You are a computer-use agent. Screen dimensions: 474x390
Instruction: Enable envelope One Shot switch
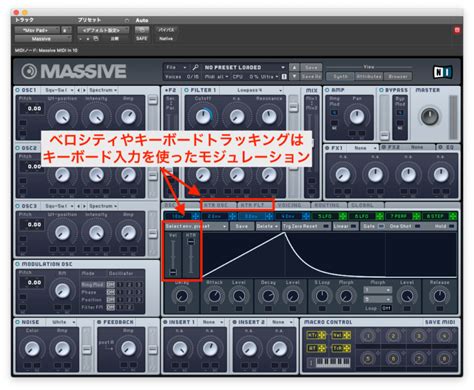(417, 226)
